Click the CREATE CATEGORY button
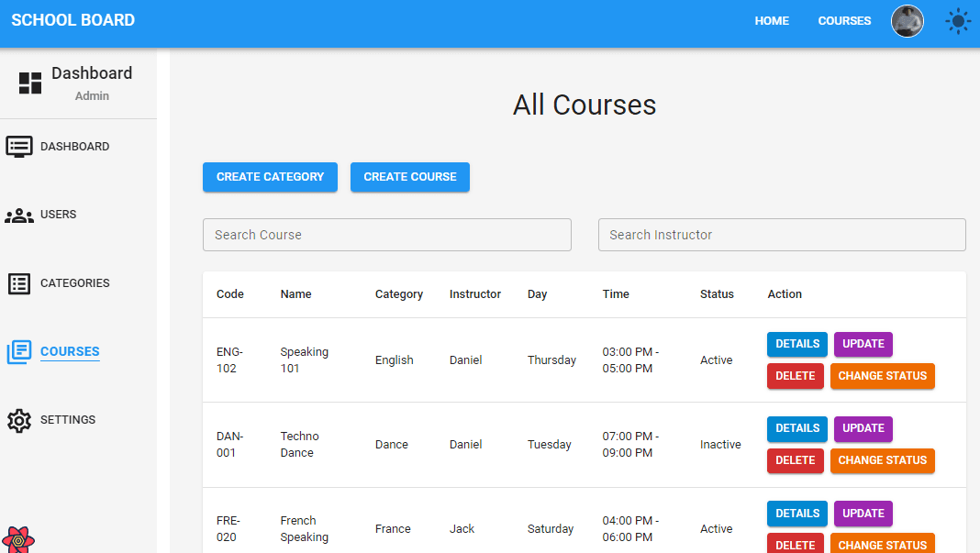Image resolution: width=980 pixels, height=553 pixels. [x=270, y=177]
